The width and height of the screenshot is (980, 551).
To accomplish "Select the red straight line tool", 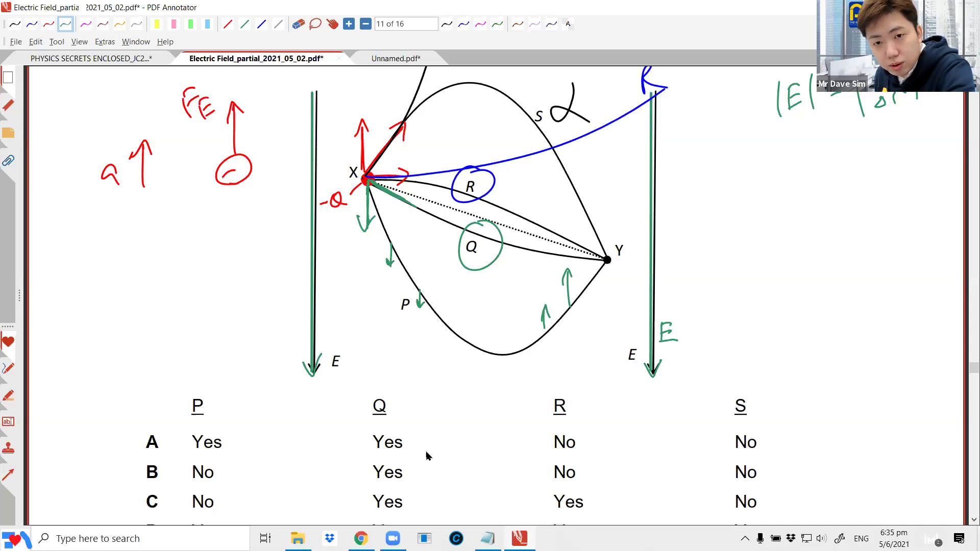I will pos(228,23).
